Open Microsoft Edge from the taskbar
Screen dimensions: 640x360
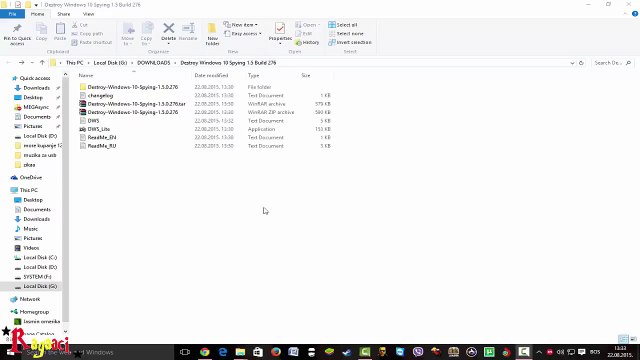(x=222, y=352)
